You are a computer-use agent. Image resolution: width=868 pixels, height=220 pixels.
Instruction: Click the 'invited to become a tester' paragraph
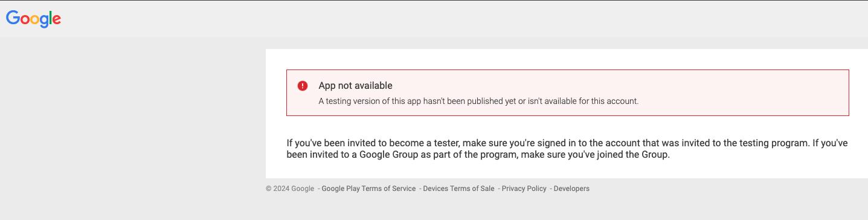coord(568,149)
